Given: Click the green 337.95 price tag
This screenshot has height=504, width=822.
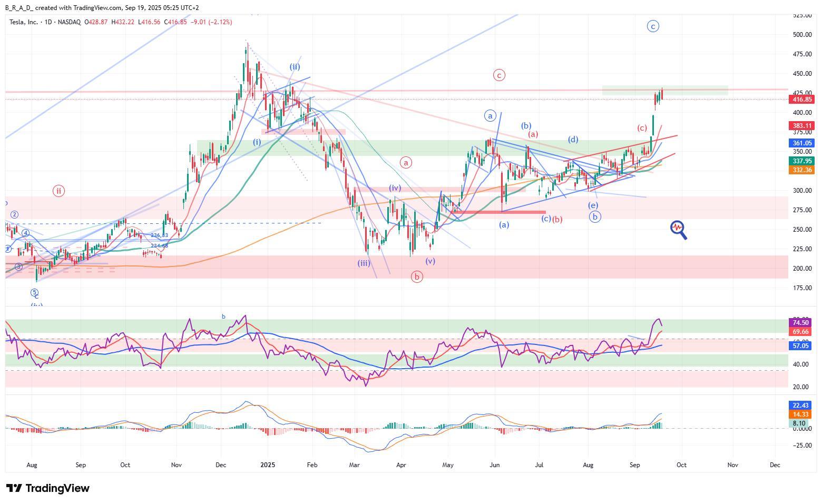Looking at the screenshot, I should (801, 161).
